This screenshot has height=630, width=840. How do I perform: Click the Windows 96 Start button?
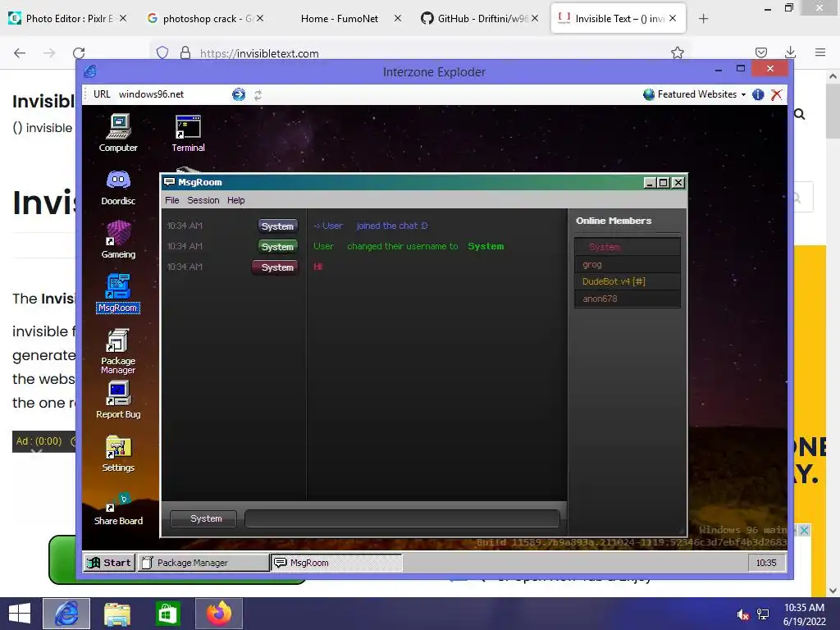(x=109, y=563)
